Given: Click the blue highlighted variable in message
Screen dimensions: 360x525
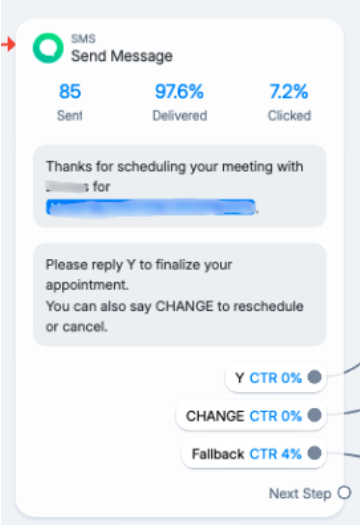Looking at the screenshot, I should [x=151, y=207].
